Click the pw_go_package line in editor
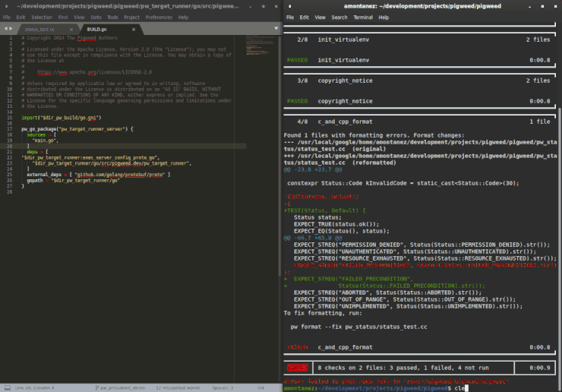The height and width of the screenshot is (392, 562). (77, 129)
